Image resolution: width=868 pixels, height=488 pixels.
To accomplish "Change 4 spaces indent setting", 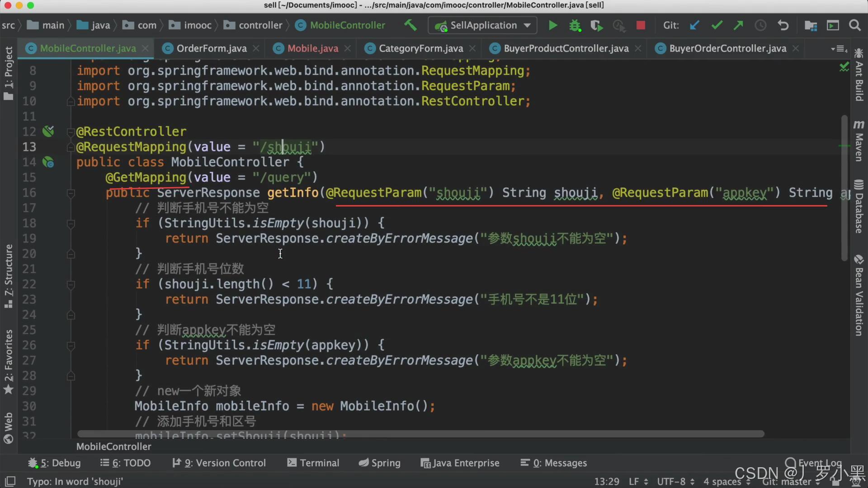I will pyautogui.click(x=727, y=482).
